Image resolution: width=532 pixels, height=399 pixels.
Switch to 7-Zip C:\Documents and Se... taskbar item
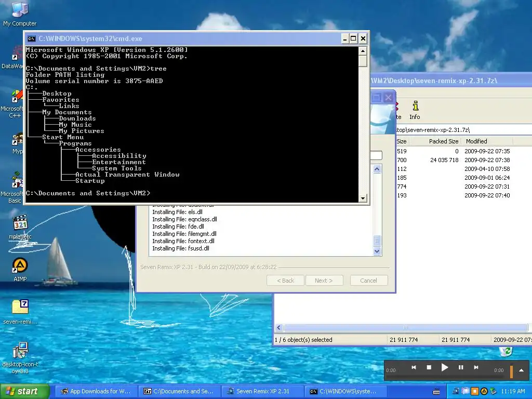(x=179, y=391)
